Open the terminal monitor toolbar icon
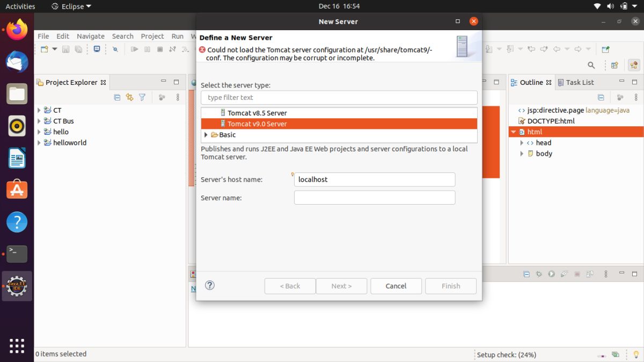Viewport: 644px width, 362px height. pyautogui.click(x=97, y=49)
